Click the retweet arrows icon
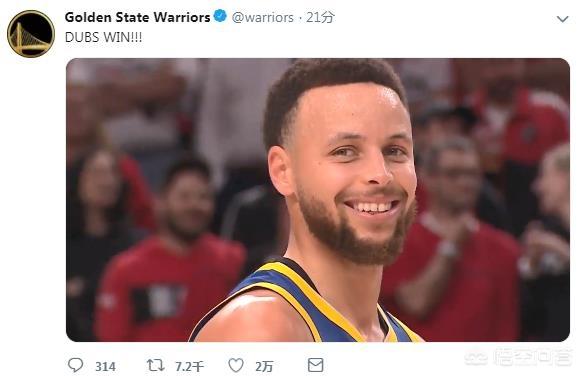Viewport: 583px width, 376px height. [x=155, y=365]
